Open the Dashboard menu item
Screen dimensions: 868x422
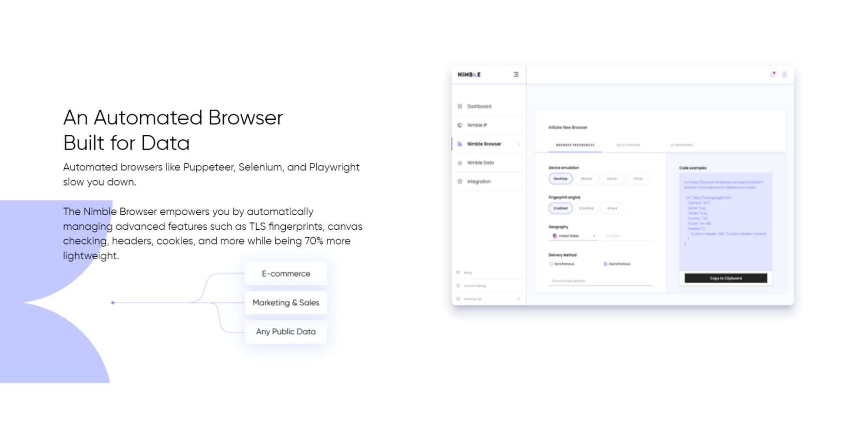[488, 106]
